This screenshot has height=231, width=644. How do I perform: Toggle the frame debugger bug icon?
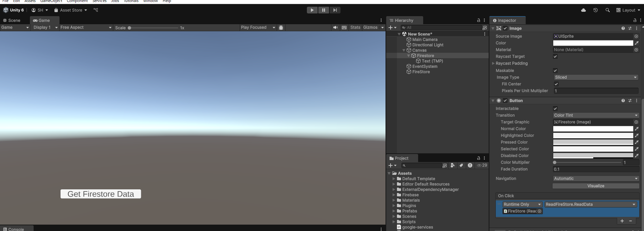[x=281, y=28]
